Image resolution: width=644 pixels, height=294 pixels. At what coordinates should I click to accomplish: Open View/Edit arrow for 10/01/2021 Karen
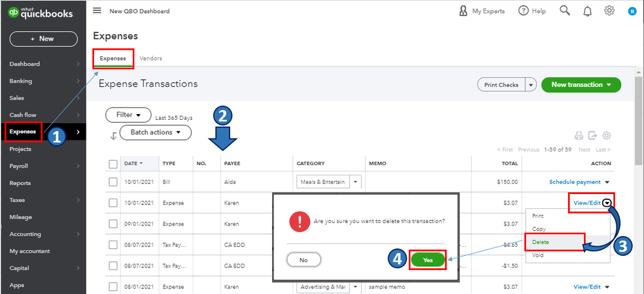pos(608,203)
